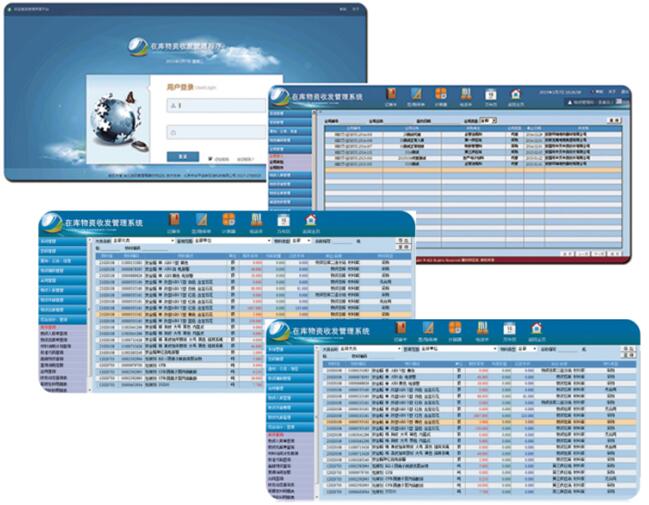The height and width of the screenshot is (505, 649).
Task: Open the wide second filter dropdown in bottom-right inventory window
Action: coord(459,349)
